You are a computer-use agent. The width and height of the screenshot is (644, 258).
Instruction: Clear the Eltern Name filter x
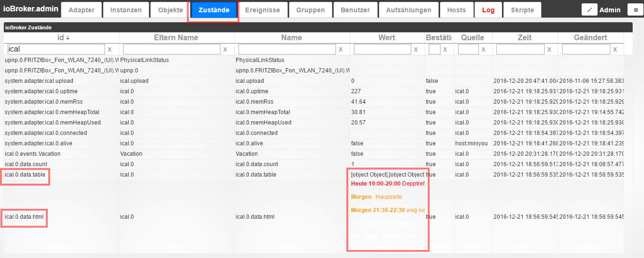click(x=225, y=49)
